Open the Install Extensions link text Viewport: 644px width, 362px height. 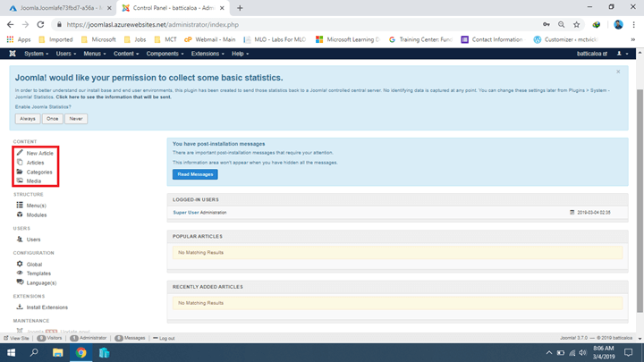coord(47,307)
